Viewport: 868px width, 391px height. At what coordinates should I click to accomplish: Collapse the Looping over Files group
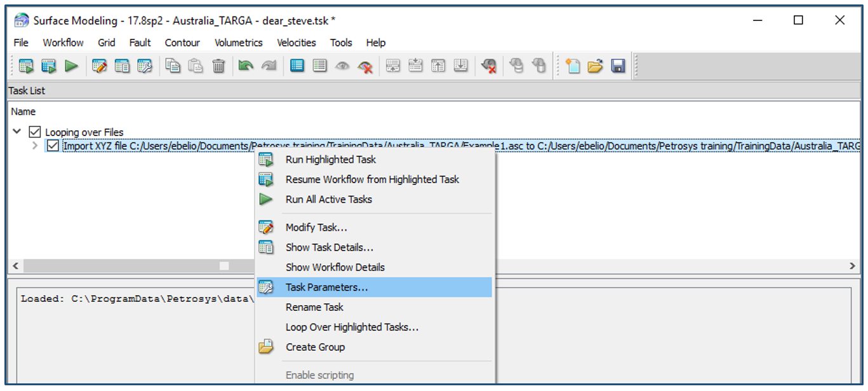pos(17,132)
